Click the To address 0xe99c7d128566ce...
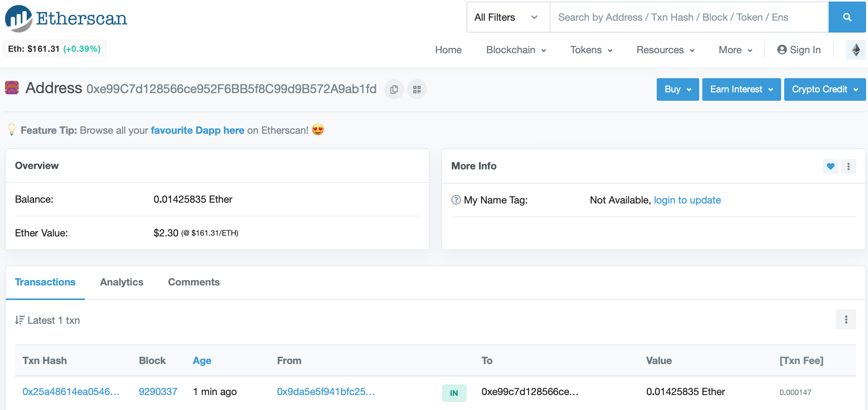868x410 pixels. click(x=530, y=392)
